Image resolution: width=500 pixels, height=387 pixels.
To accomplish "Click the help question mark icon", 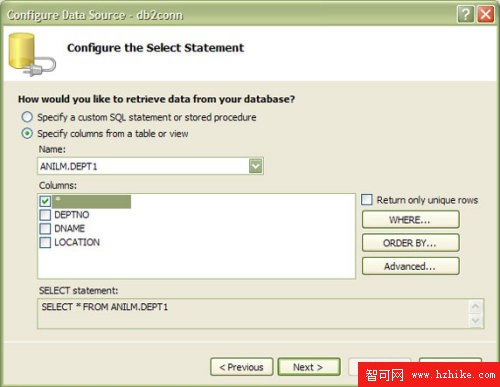I will 465,14.
